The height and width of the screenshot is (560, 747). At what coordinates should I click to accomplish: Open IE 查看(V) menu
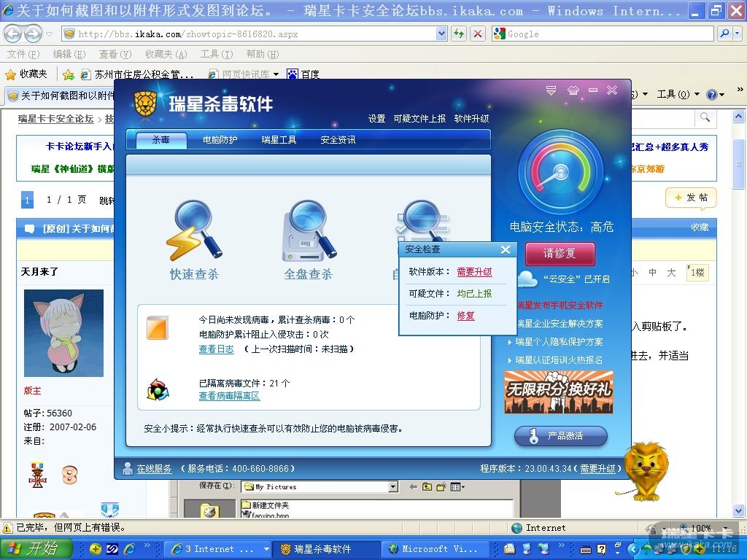[x=115, y=54]
